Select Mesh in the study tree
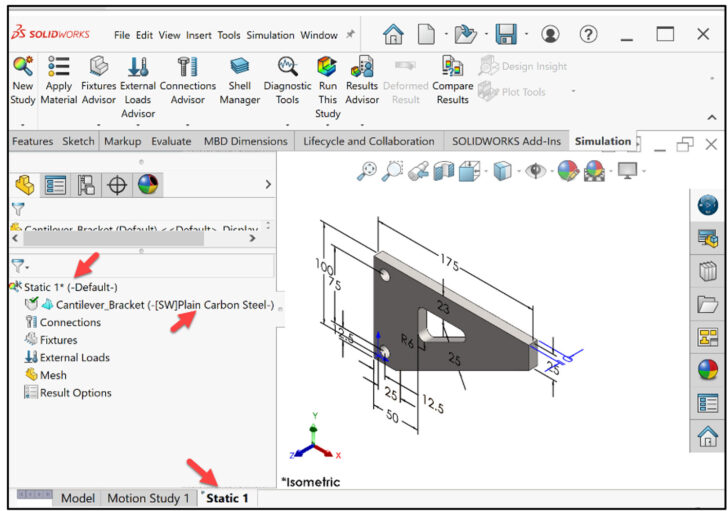Image resolution: width=728 pixels, height=511 pixels. pyautogui.click(x=53, y=375)
